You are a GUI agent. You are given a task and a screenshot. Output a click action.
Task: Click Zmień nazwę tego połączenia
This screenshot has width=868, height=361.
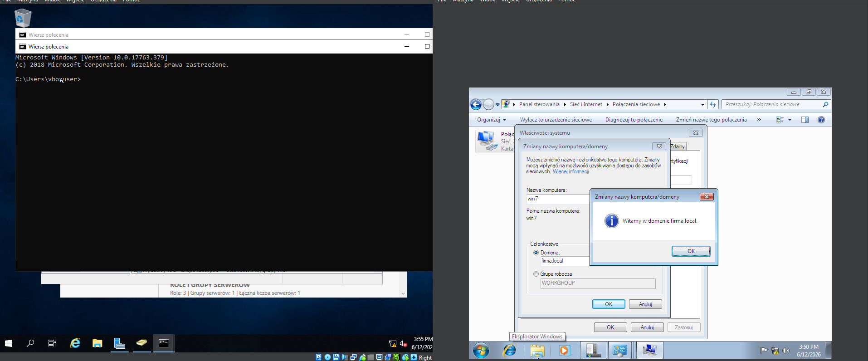coord(712,120)
